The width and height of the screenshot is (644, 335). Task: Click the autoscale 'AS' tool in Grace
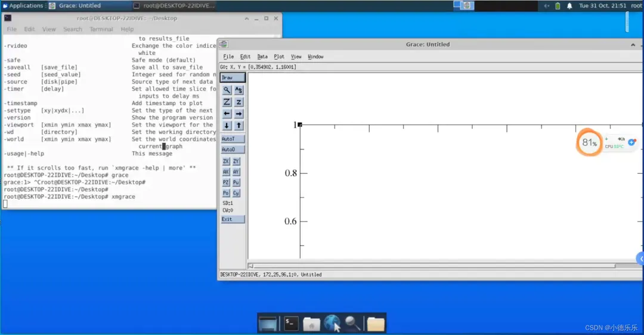coord(239,90)
